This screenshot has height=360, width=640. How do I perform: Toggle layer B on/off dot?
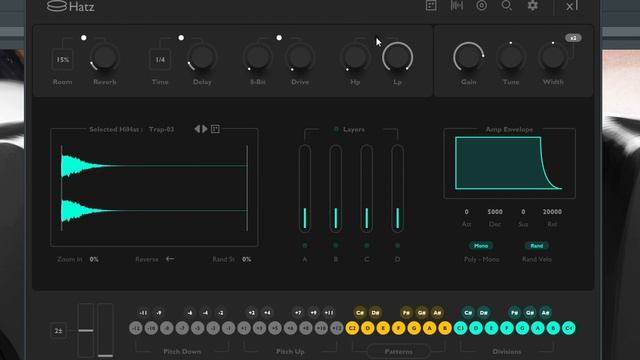(336, 245)
